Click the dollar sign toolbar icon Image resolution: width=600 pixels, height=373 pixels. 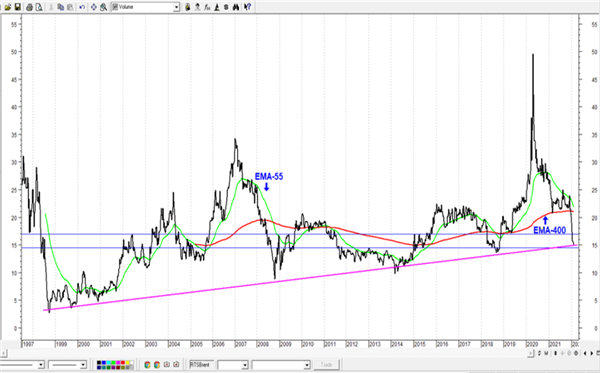[226, 7]
